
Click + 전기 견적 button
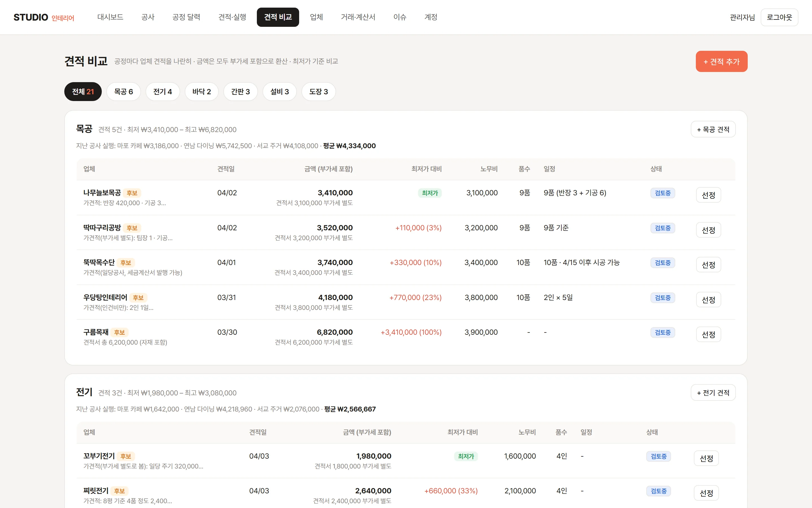tap(713, 392)
